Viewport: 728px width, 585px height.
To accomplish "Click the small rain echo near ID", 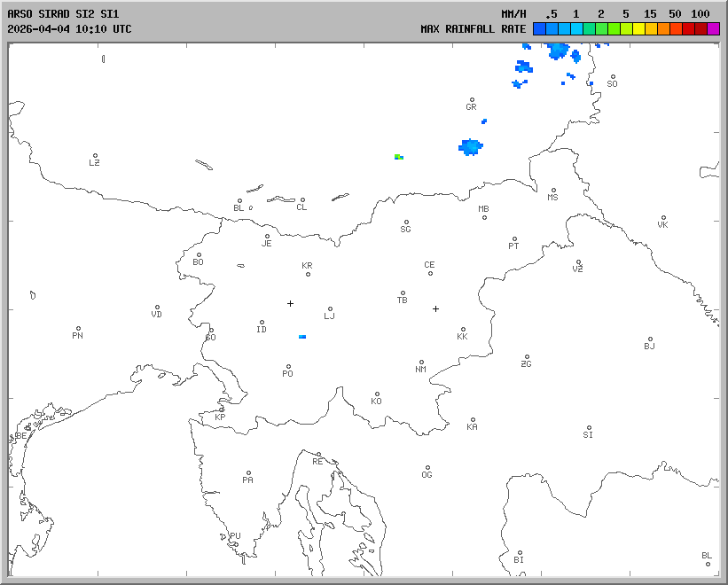I will coord(302,337).
